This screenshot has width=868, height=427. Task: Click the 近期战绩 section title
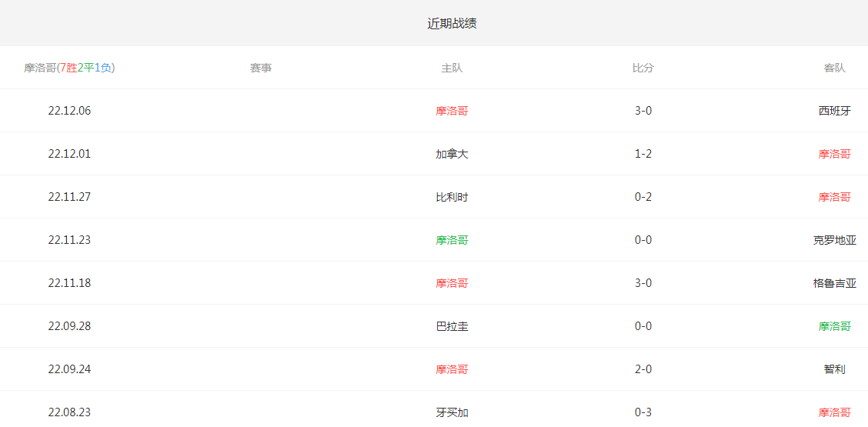coord(452,23)
